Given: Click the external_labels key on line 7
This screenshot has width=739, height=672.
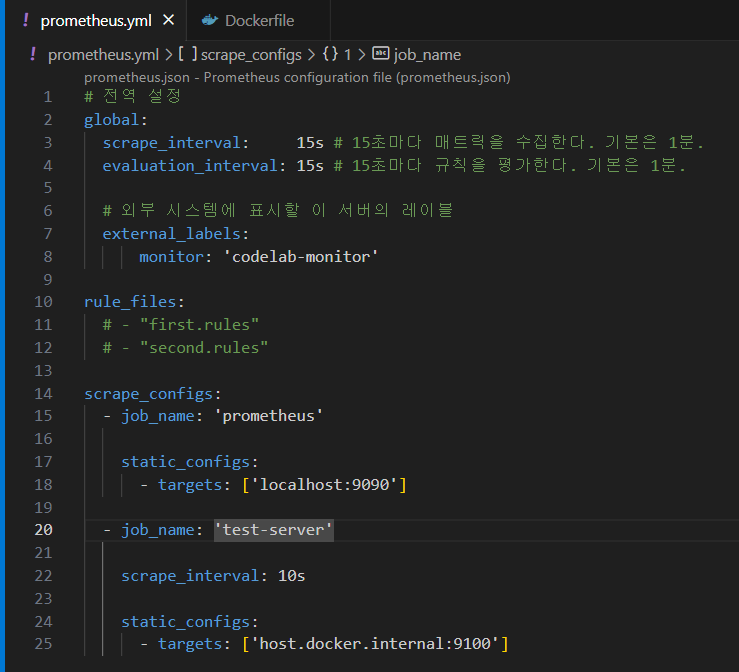Looking at the screenshot, I should (x=173, y=233).
